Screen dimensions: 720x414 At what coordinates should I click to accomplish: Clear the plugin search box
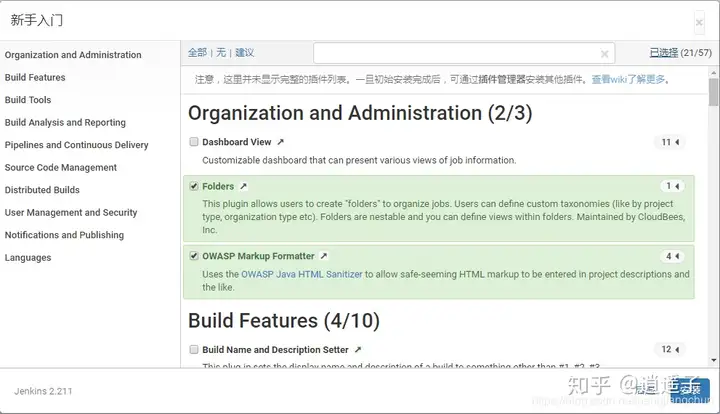tap(605, 54)
